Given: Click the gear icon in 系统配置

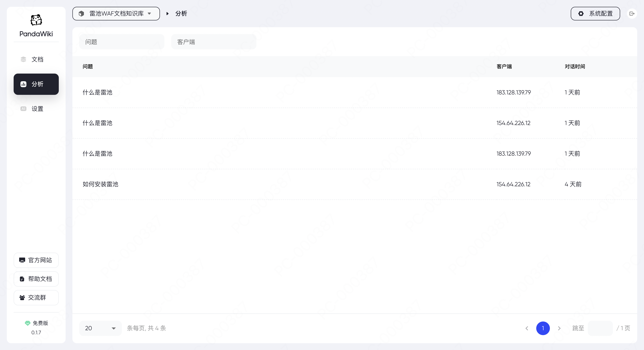Looking at the screenshot, I should (x=581, y=14).
